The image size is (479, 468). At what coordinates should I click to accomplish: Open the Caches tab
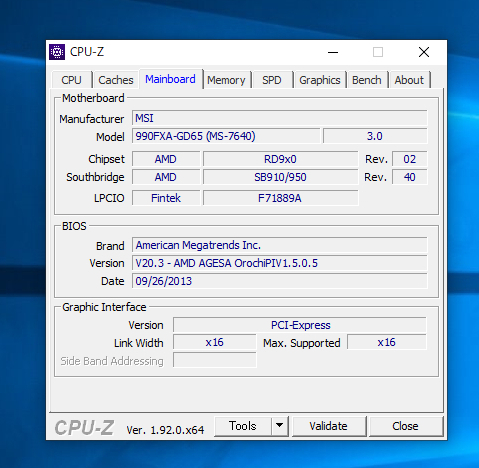[116, 80]
